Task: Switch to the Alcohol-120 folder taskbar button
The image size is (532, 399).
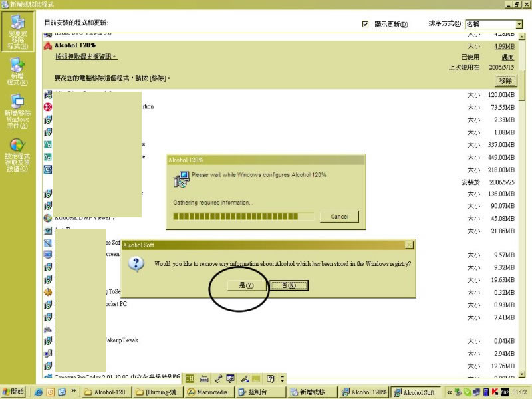Action: click(107, 392)
